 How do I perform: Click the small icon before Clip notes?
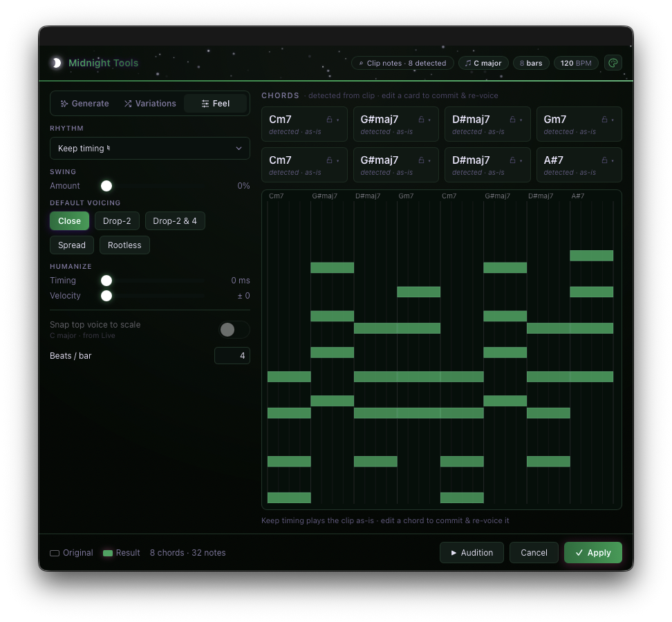pos(361,63)
